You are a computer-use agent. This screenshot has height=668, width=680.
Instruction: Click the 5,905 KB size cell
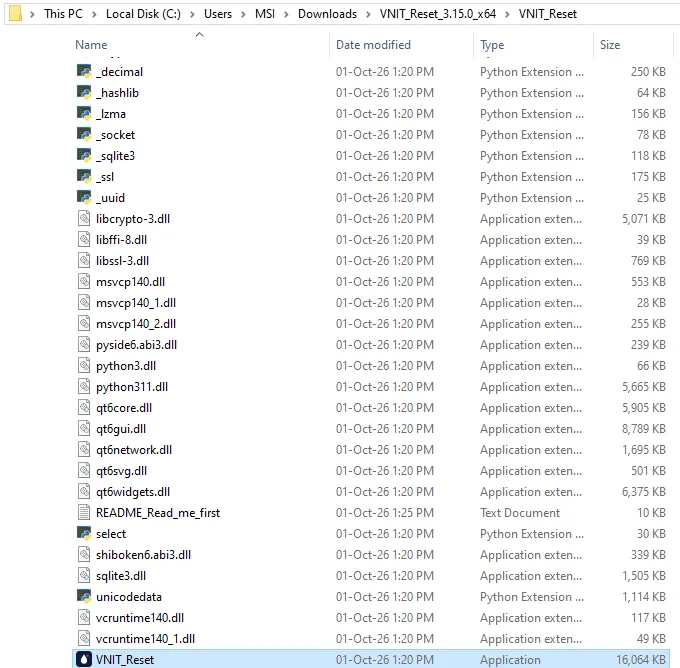644,408
